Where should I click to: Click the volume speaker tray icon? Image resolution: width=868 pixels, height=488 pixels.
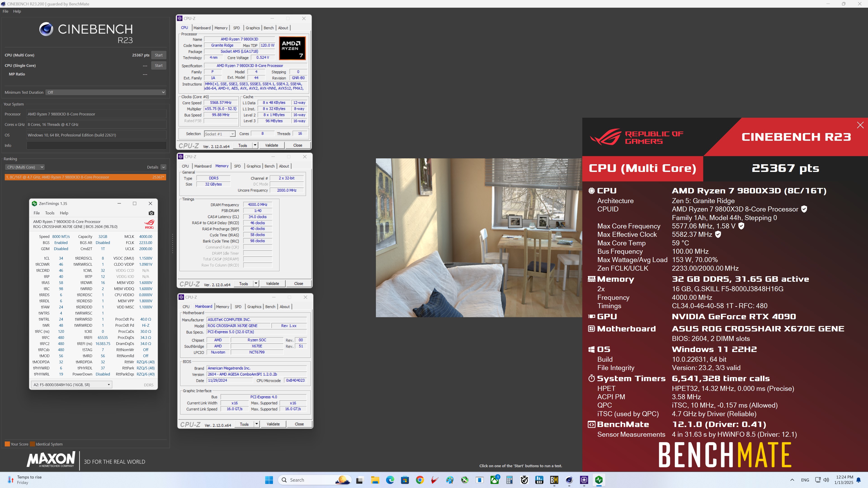click(x=826, y=480)
